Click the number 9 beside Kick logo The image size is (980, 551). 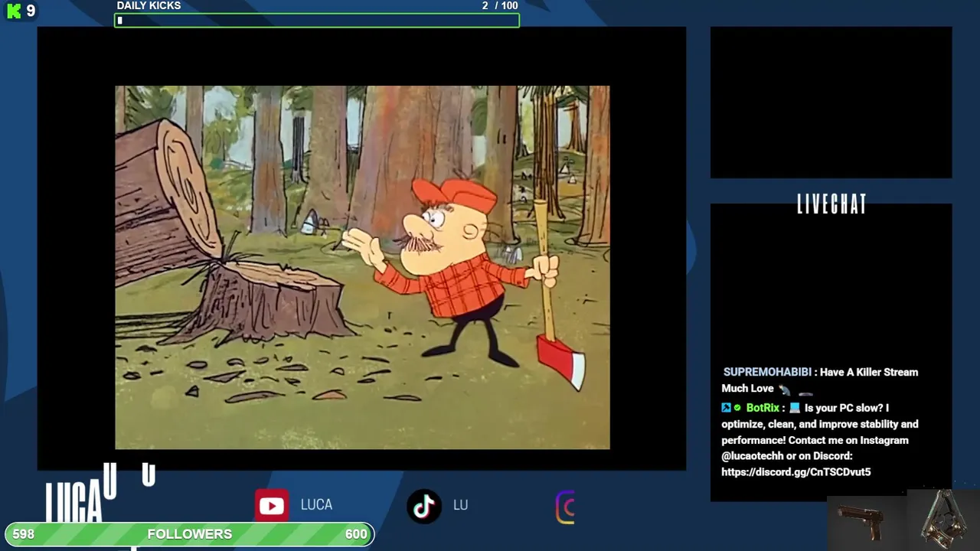pyautogui.click(x=31, y=11)
